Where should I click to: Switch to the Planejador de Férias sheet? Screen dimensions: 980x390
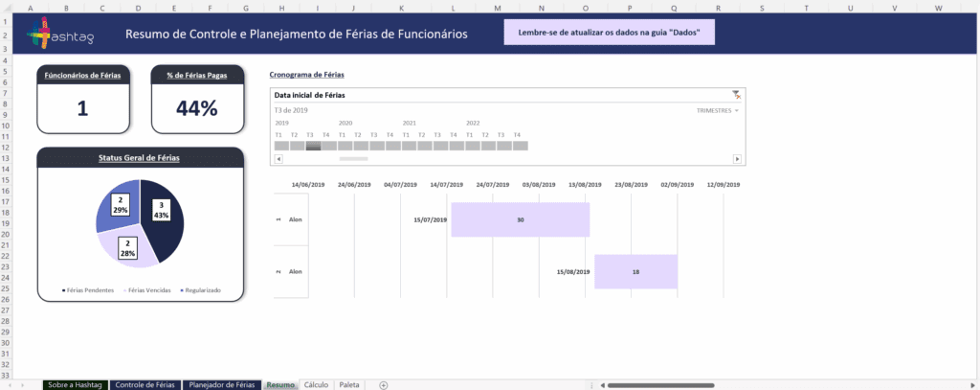click(x=222, y=385)
